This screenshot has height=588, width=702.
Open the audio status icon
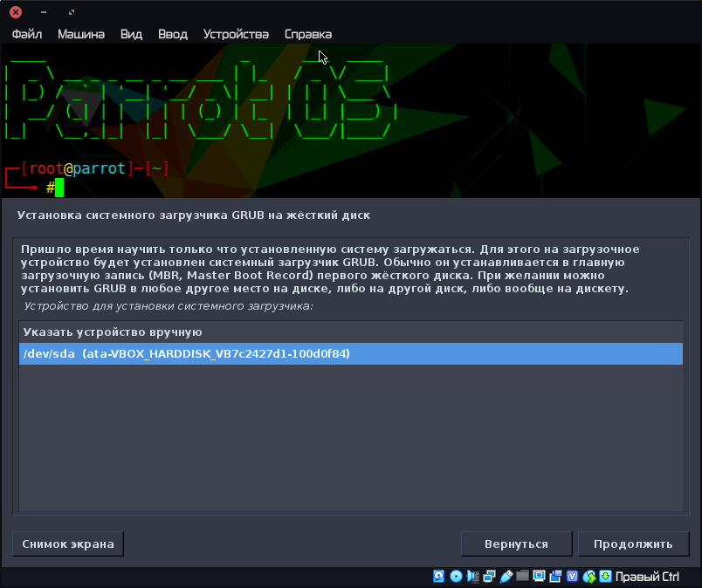tap(472, 577)
